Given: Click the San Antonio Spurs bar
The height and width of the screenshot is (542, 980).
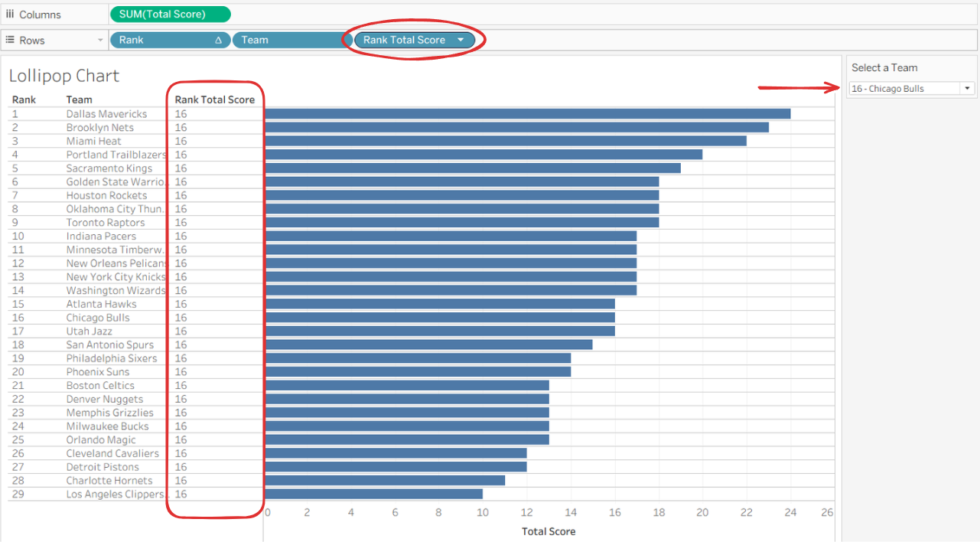Looking at the screenshot, I should pyautogui.click(x=429, y=345).
